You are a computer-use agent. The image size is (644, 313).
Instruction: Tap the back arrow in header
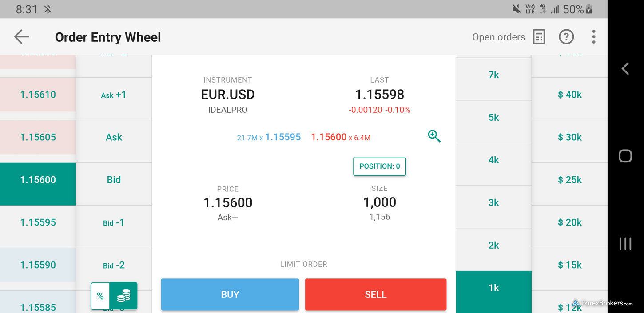(21, 37)
